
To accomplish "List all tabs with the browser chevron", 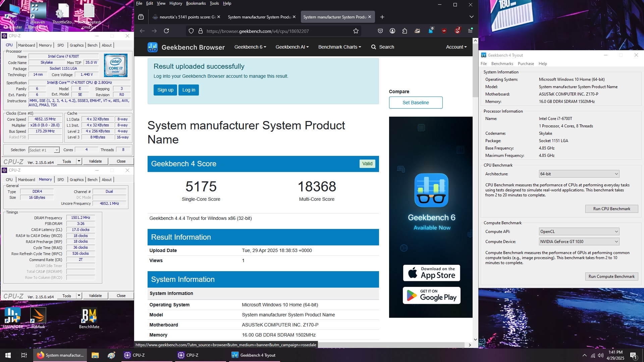I will coord(471,17).
